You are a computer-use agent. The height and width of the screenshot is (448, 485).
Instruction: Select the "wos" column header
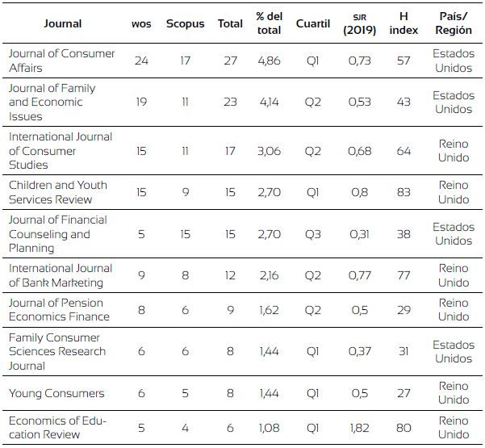(x=141, y=23)
